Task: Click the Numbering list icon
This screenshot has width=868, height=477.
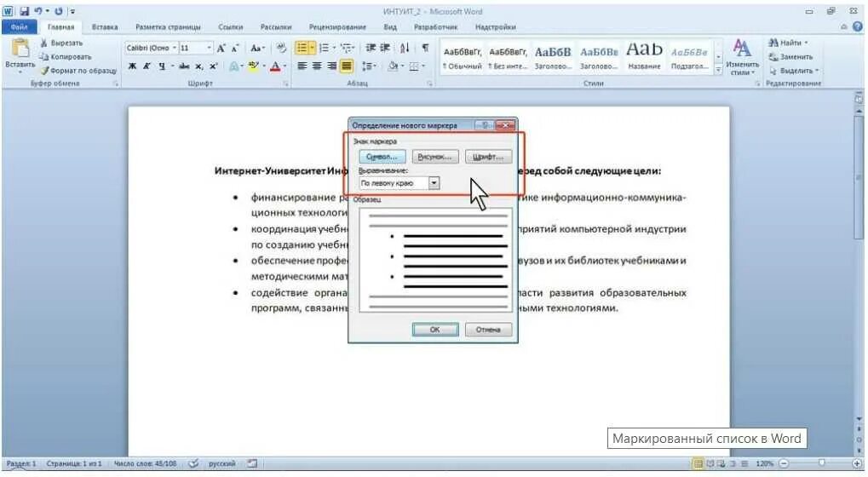Action: [324, 49]
